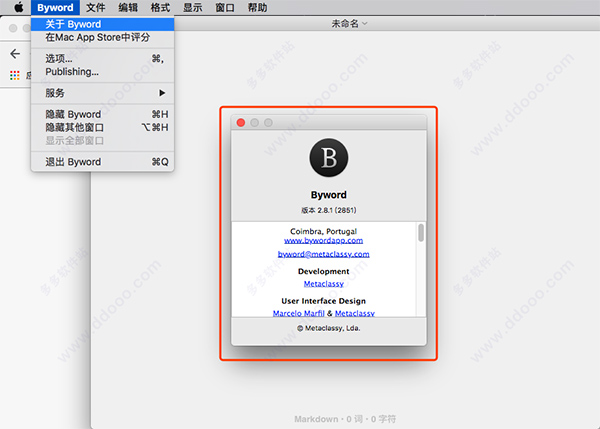Click Coimbra, Portugal text
Viewport: 600px width, 429px height.
323,231
